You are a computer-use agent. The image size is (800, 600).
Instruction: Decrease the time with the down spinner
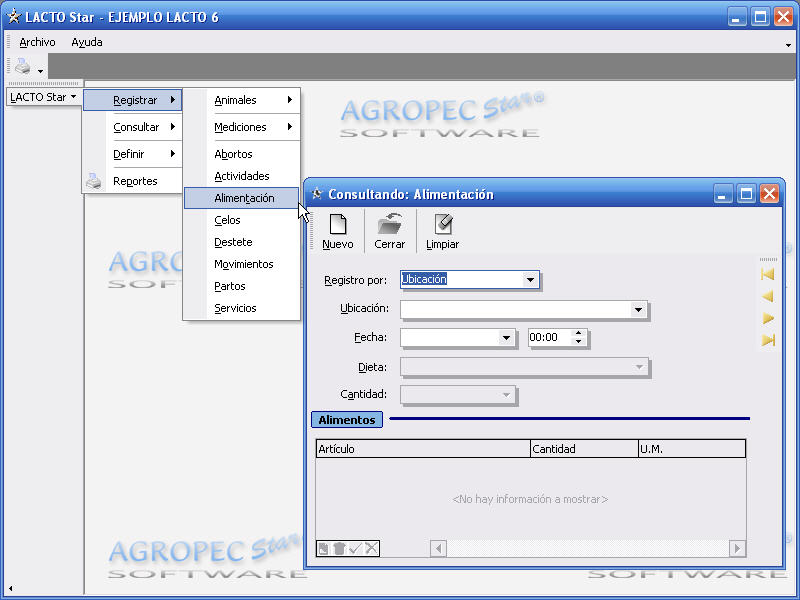[x=579, y=341]
